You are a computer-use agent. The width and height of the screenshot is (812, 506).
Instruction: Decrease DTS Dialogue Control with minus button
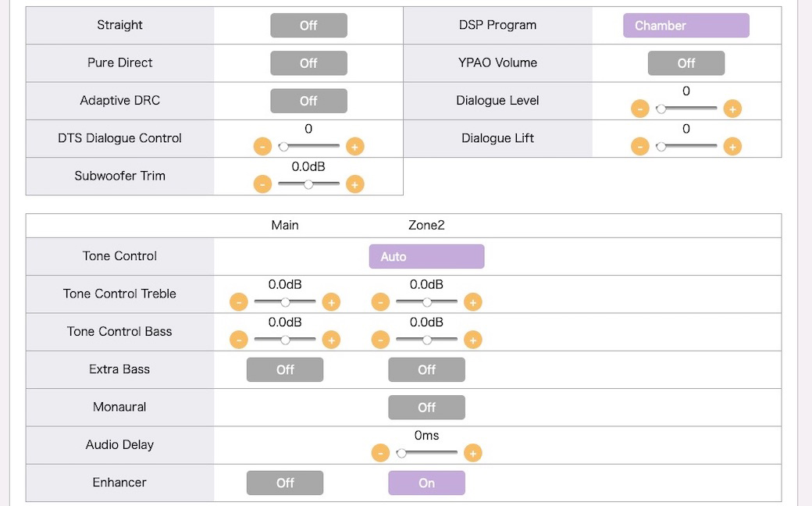pos(262,147)
